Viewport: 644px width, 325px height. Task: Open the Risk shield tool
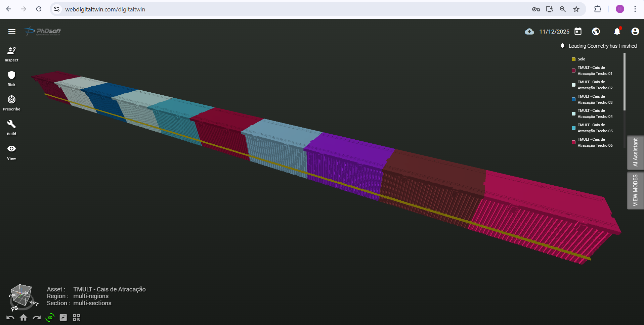pyautogui.click(x=11, y=79)
